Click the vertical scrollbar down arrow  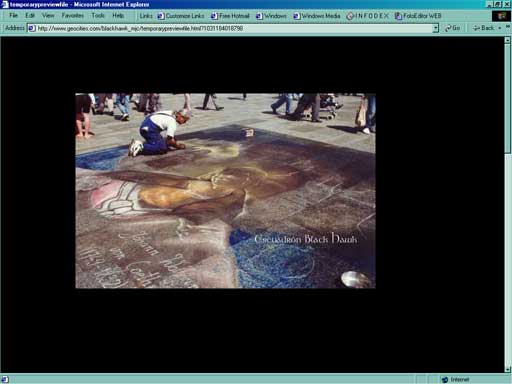click(x=508, y=369)
